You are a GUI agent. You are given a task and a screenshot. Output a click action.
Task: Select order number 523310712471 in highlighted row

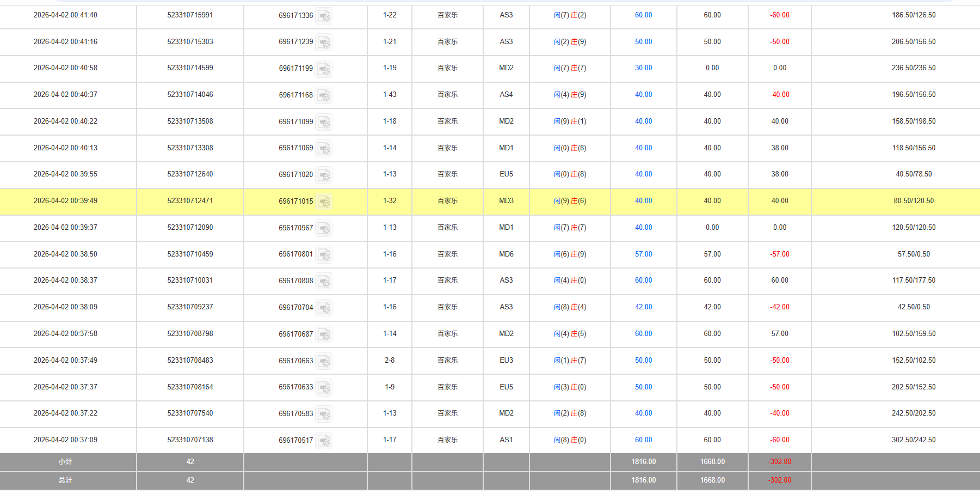[x=190, y=201]
